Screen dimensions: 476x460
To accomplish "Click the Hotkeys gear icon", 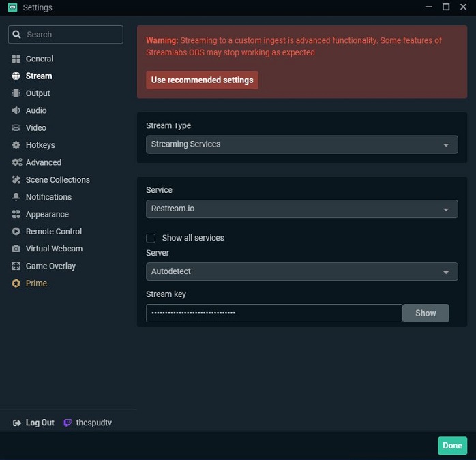I will click(x=16, y=145).
